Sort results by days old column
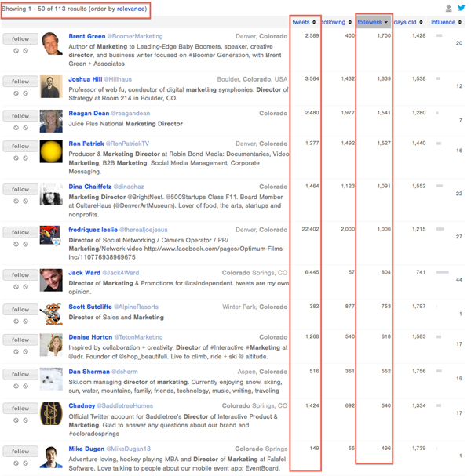 pos(408,22)
